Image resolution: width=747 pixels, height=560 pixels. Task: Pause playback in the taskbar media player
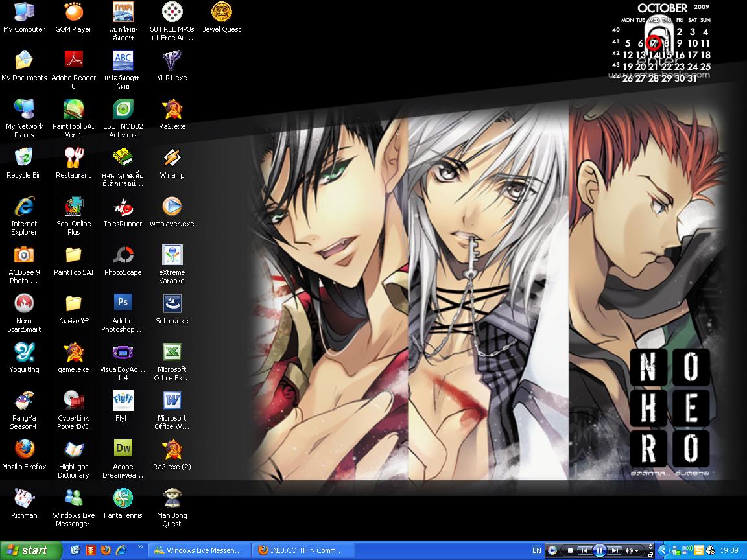[599, 550]
